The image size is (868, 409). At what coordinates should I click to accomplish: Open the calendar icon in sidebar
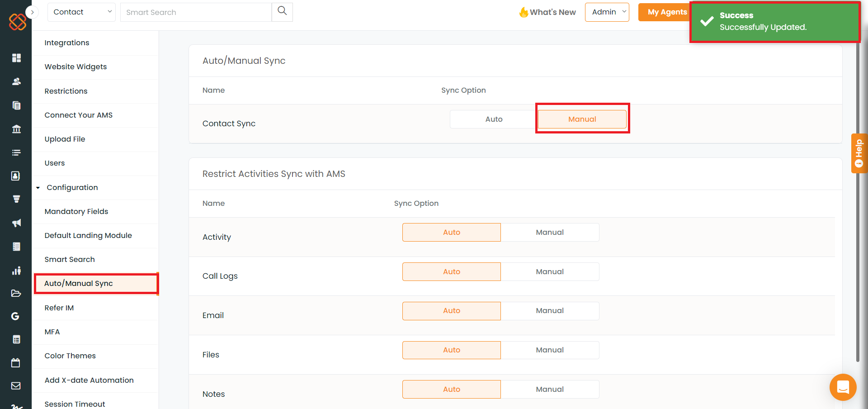point(16,363)
